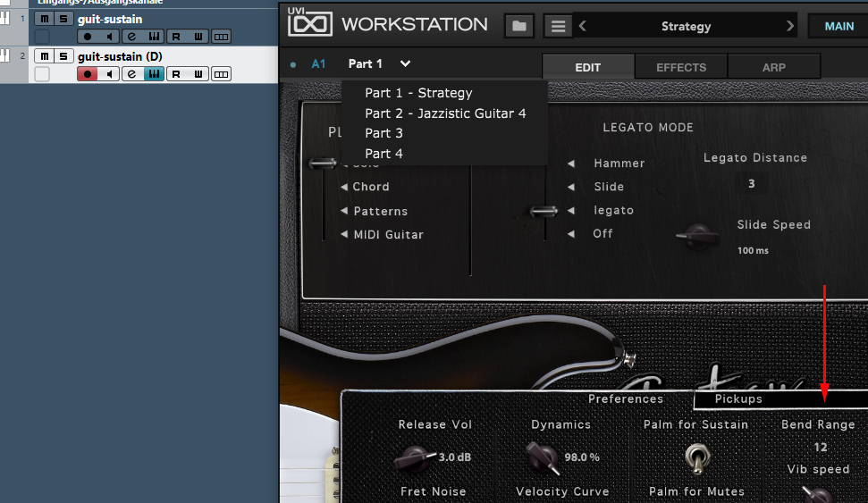Enable record on track 1 guit-sustain
The width and height of the screenshot is (868, 503).
coord(88,37)
